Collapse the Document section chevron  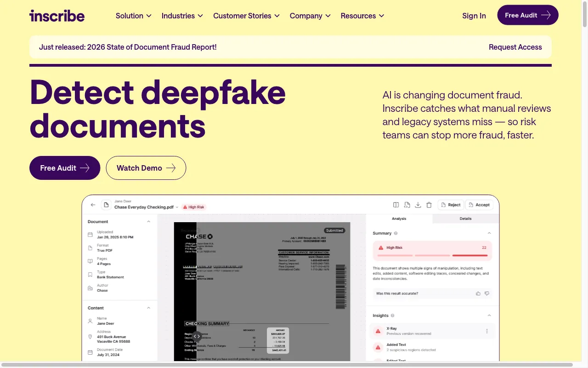(148, 222)
